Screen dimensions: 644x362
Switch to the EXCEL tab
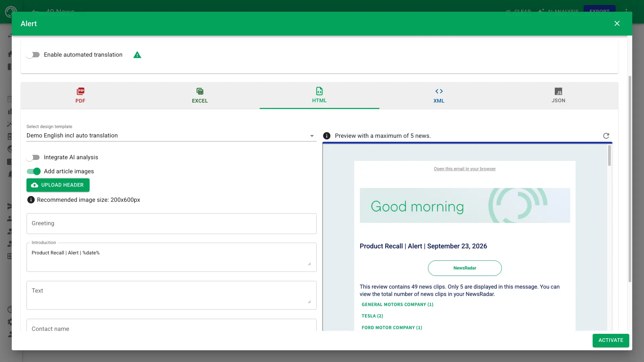click(x=200, y=96)
